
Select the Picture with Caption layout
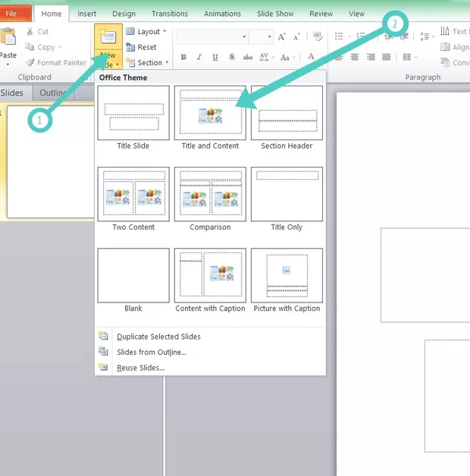[287, 280]
